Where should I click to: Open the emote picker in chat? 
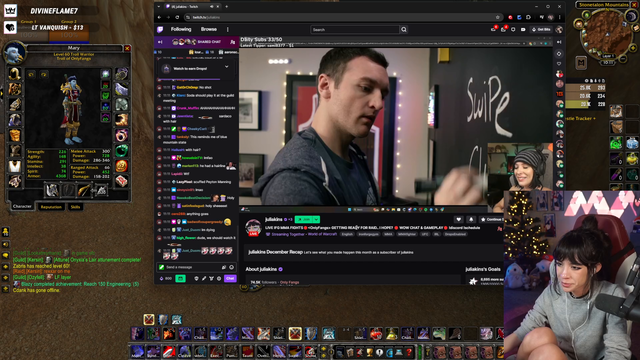coord(231,267)
